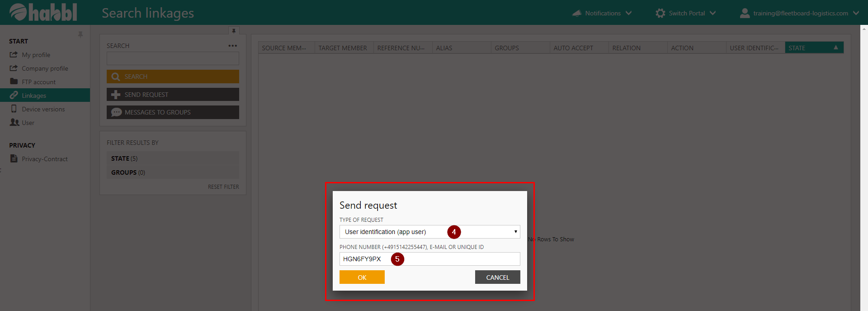
Task: Click the habbl logo
Action: [43, 12]
